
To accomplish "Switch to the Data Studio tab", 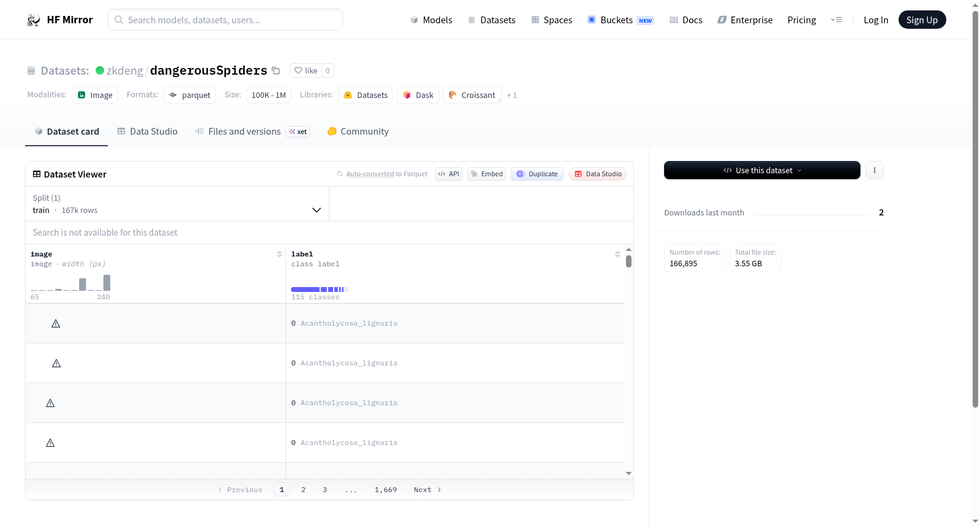I will tap(148, 131).
